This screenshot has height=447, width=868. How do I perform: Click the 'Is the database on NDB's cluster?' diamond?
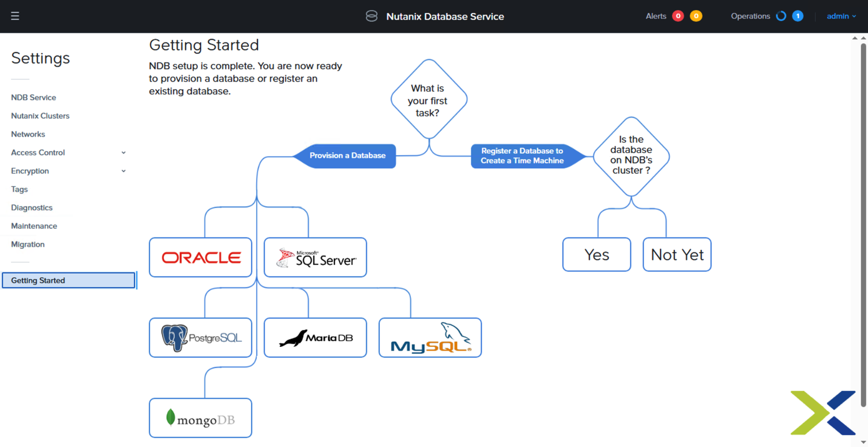tap(631, 156)
